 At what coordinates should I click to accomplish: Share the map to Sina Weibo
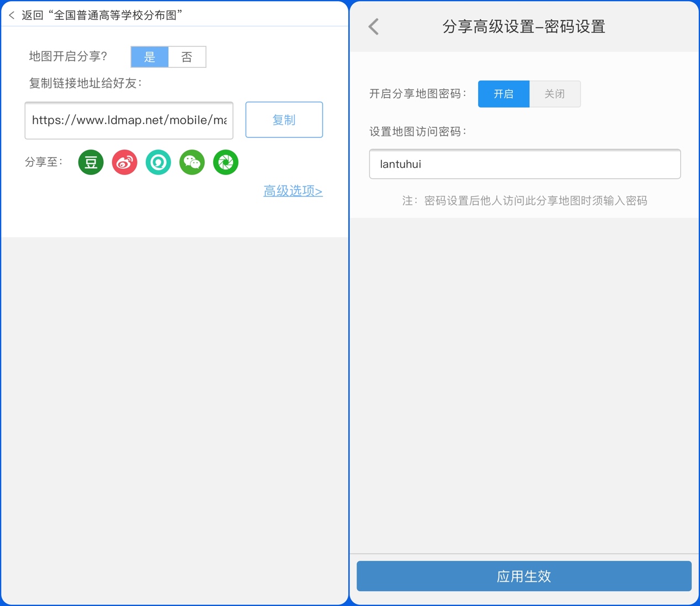pyautogui.click(x=125, y=163)
